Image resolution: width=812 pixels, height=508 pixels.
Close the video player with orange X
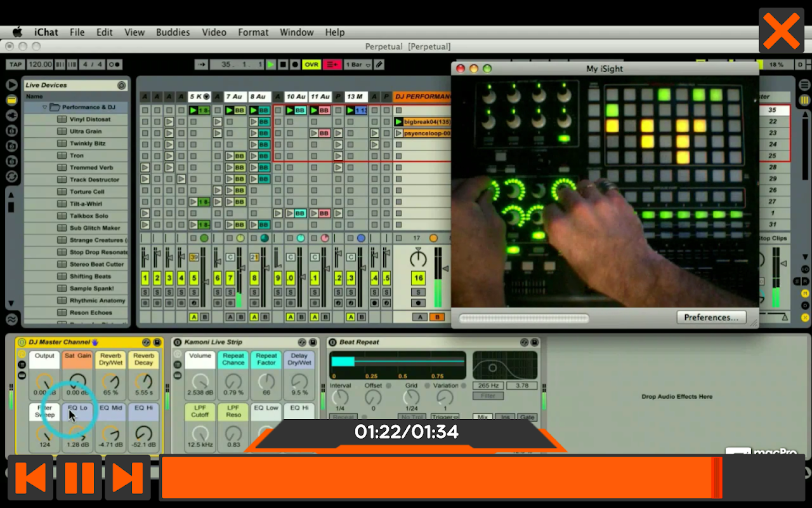tap(781, 30)
